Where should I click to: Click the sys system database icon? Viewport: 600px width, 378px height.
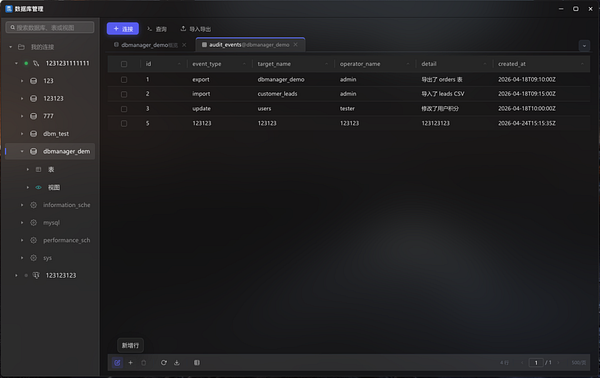tap(34, 257)
